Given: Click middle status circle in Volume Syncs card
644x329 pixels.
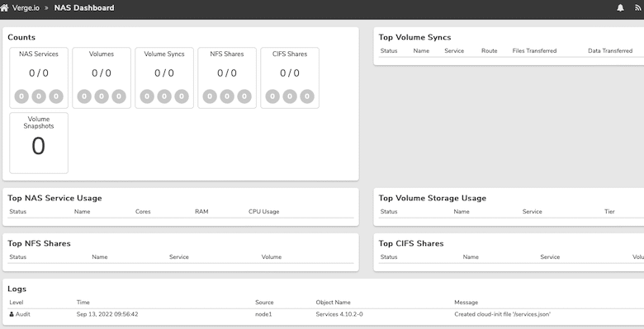Looking at the screenshot, I should (x=164, y=96).
